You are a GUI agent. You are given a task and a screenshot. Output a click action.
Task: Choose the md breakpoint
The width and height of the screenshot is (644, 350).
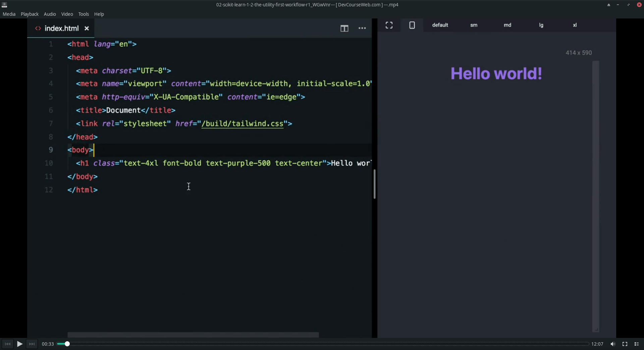tap(507, 25)
